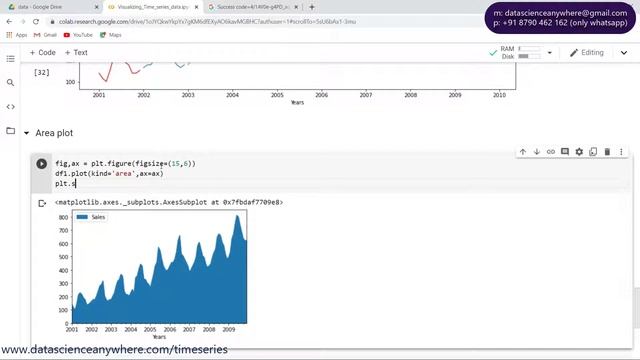Screen dimensions: 640x360
Task: Click the Sales legend in area chart
Action: (91, 217)
